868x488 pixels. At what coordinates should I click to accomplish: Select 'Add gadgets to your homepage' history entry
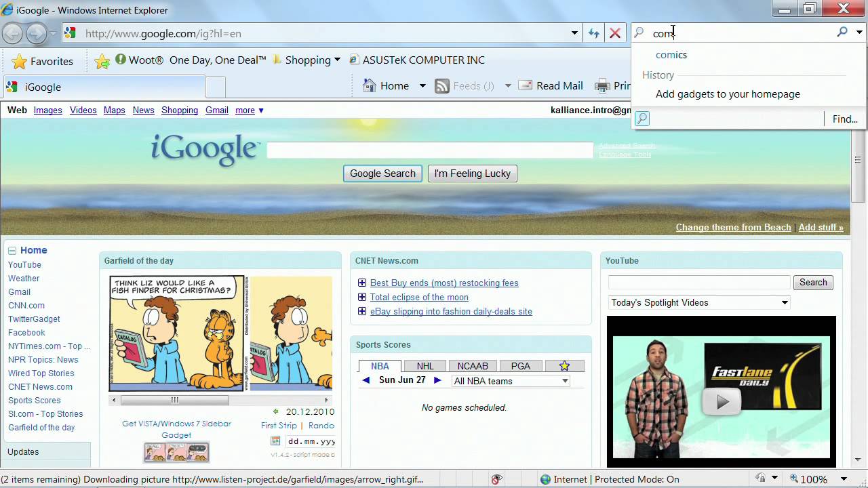pos(728,94)
